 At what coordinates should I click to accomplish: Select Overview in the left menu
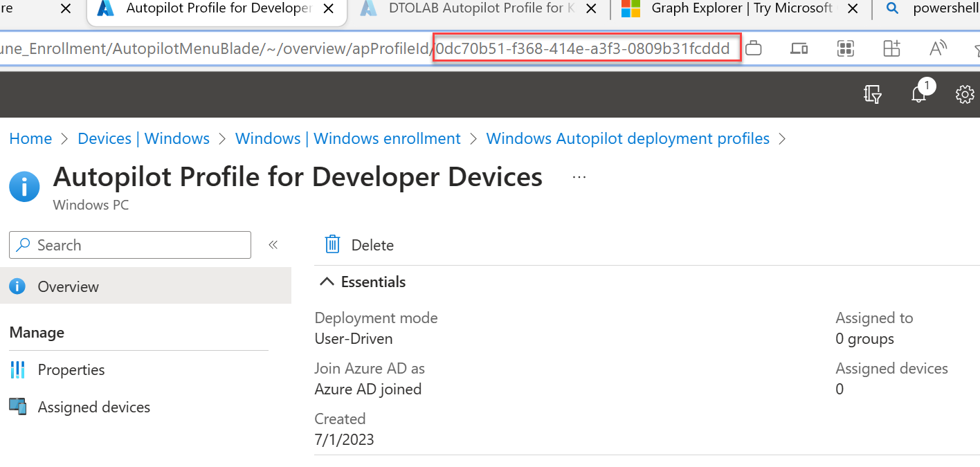point(68,286)
